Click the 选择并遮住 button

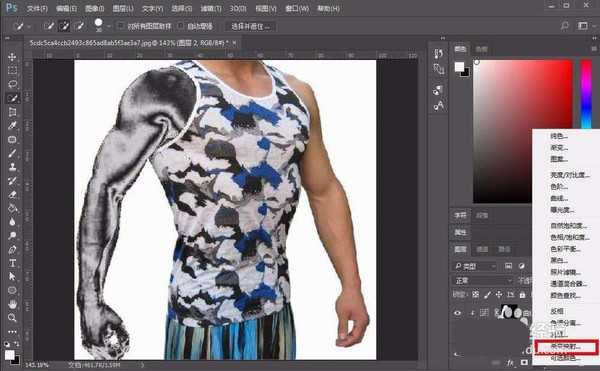click(250, 26)
